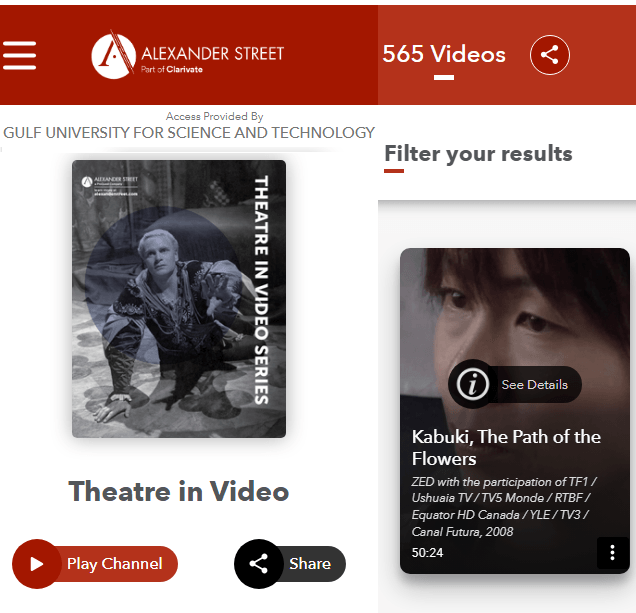The image size is (636, 613).
Task: Click the Play Channel button
Action: coord(95,564)
